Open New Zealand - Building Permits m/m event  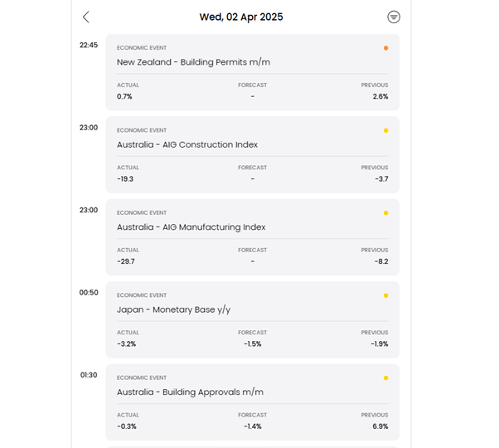pos(193,62)
